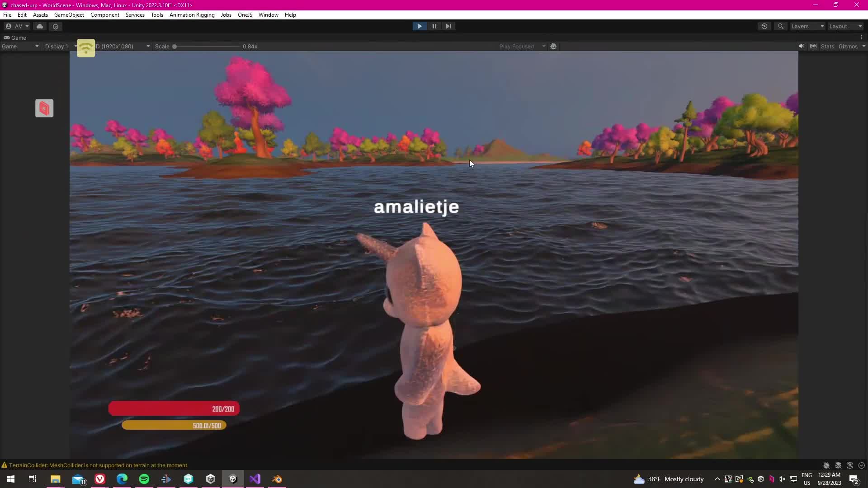This screenshot has width=868, height=488.
Task: Open Blender from the taskbar
Action: pos(277,479)
